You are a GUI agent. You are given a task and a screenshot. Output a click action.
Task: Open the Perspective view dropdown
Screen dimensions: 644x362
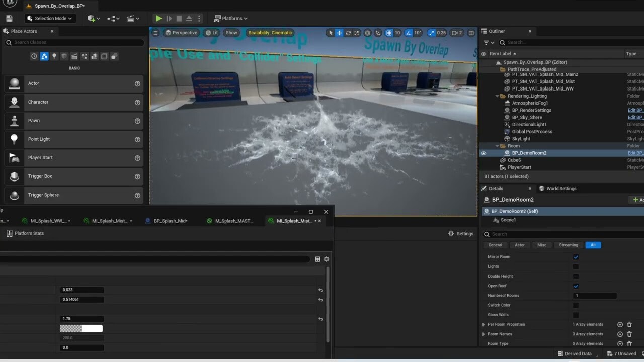coord(181,32)
